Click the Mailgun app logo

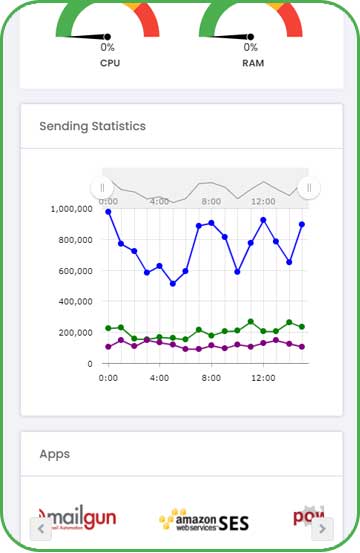tap(77, 518)
